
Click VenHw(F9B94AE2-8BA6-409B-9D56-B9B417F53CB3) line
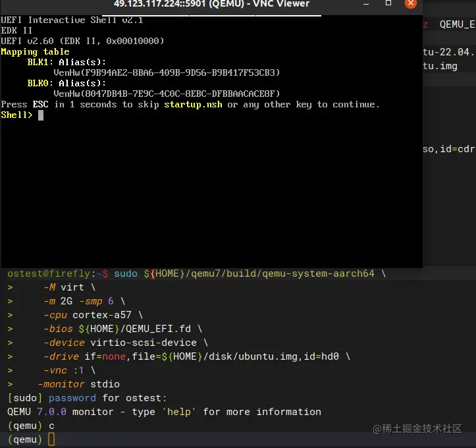tap(167, 72)
